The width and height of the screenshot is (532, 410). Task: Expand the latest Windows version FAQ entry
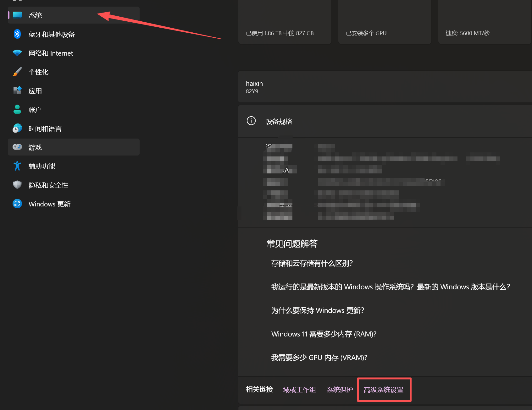[390, 287]
